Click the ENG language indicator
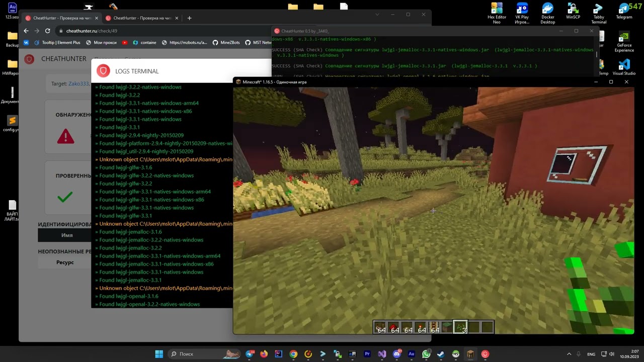Image resolution: width=644 pixels, height=362 pixels. point(592,354)
